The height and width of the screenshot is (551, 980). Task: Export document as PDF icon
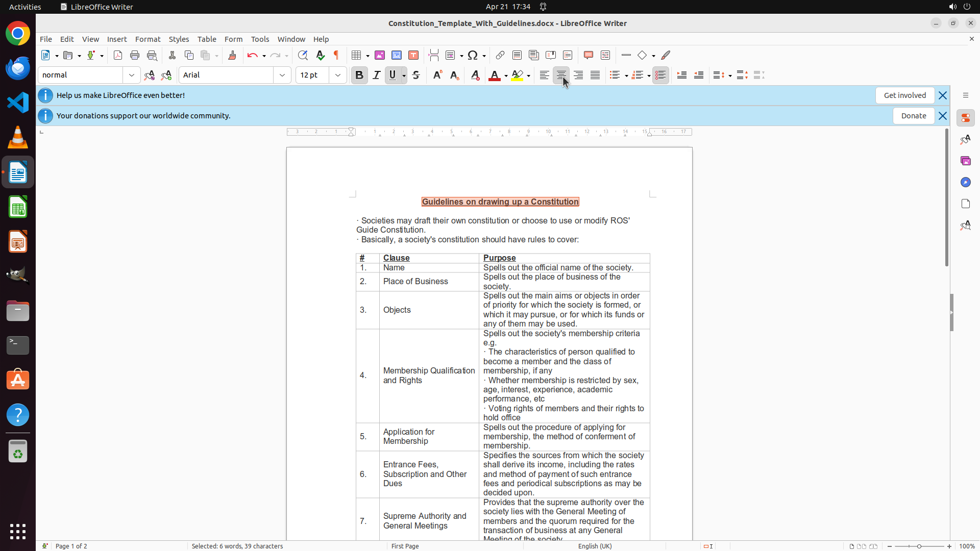(x=118, y=55)
